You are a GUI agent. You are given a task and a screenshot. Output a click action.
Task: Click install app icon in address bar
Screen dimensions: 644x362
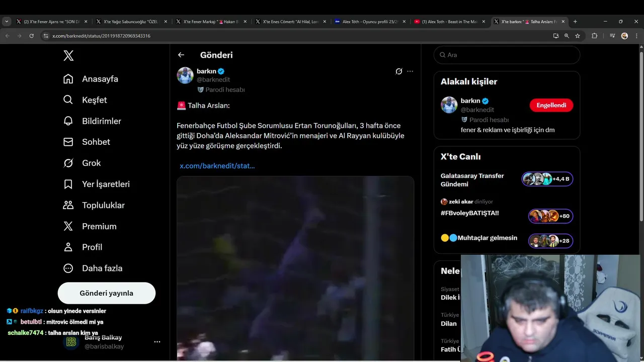[555, 36]
